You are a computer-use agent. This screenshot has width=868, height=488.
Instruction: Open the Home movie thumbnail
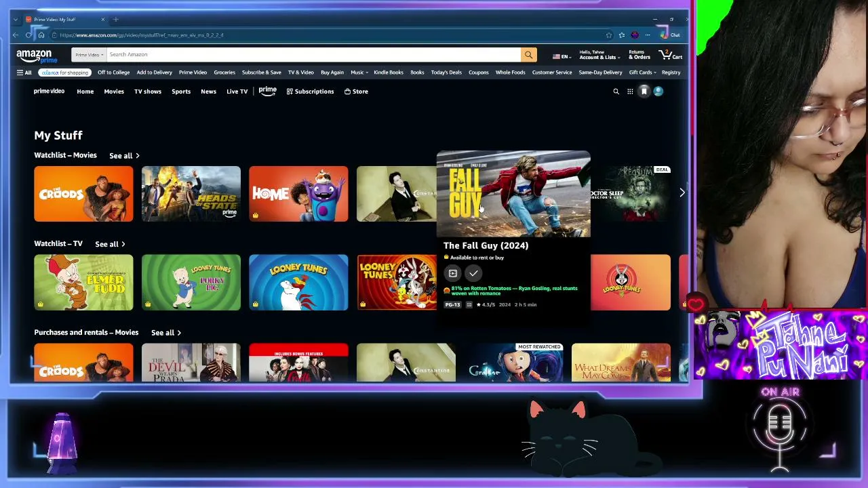point(298,194)
